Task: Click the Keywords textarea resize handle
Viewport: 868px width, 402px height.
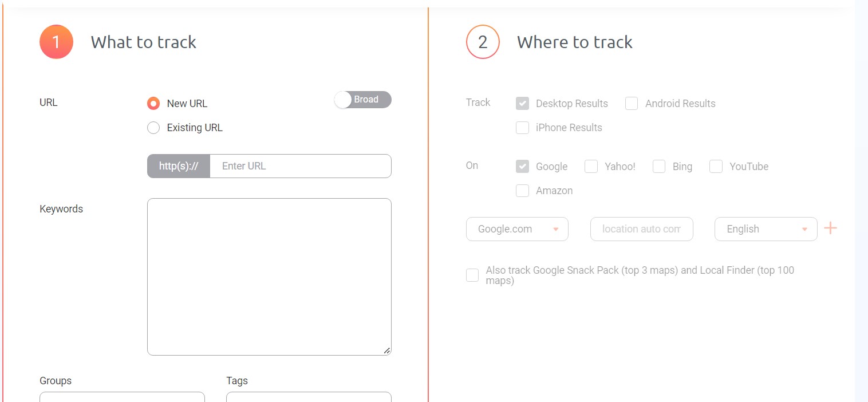Action: pos(386,350)
